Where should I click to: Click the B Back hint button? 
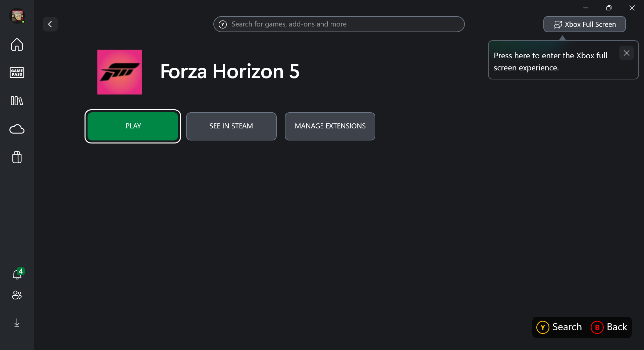[609, 327]
